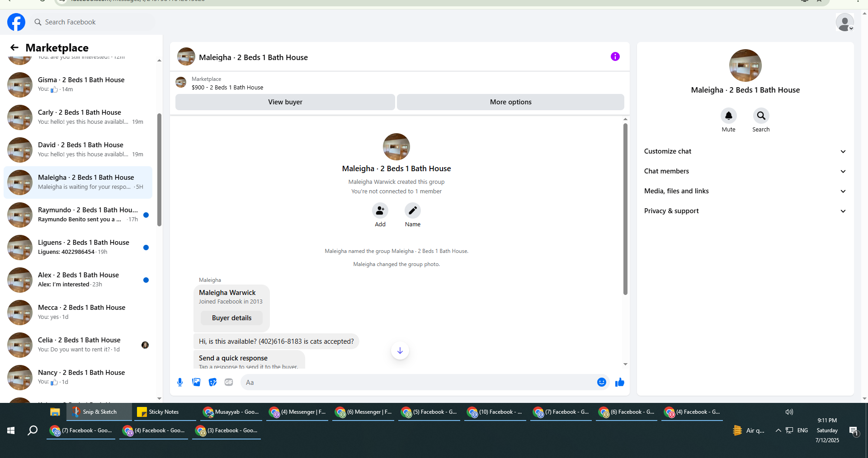This screenshot has width=868, height=458.
Task: Rename group with the Name pencil icon
Action: point(413,210)
